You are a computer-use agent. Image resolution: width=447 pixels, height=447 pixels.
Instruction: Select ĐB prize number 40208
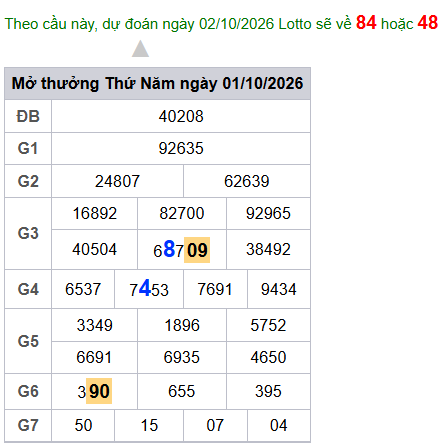click(x=181, y=117)
